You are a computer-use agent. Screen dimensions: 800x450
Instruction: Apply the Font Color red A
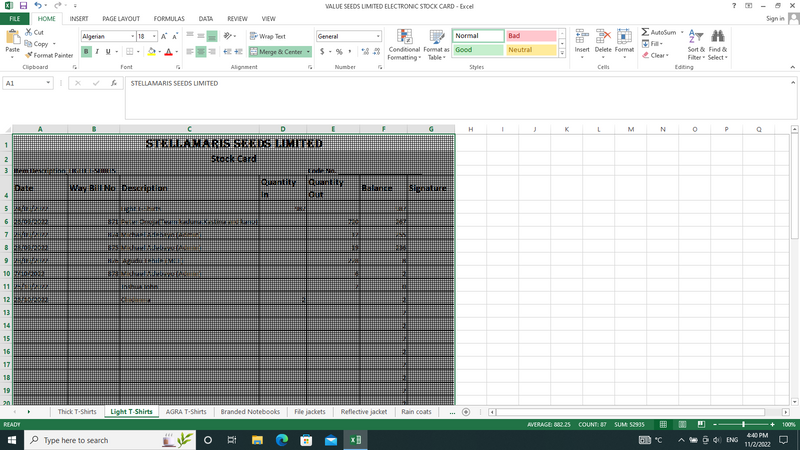(168, 52)
